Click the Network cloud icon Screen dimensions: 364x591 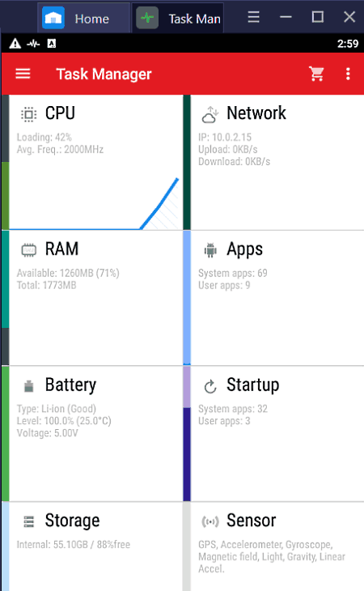(x=210, y=115)
